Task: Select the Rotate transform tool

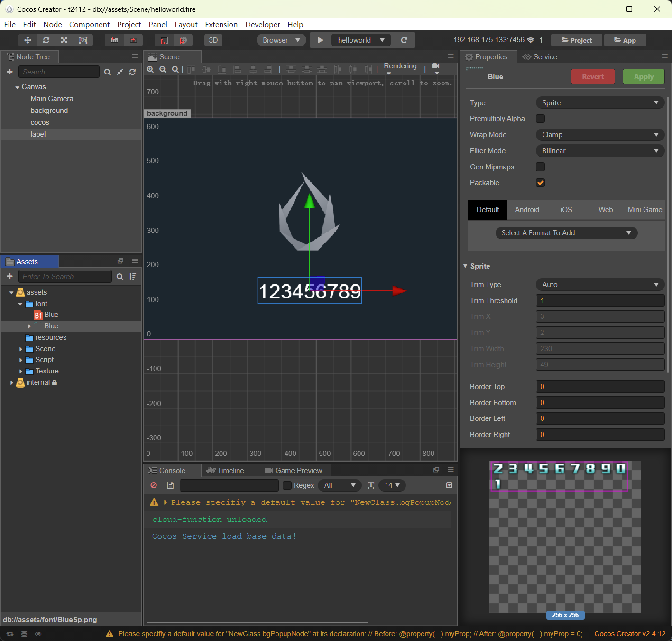Action: tap(46, 40)
